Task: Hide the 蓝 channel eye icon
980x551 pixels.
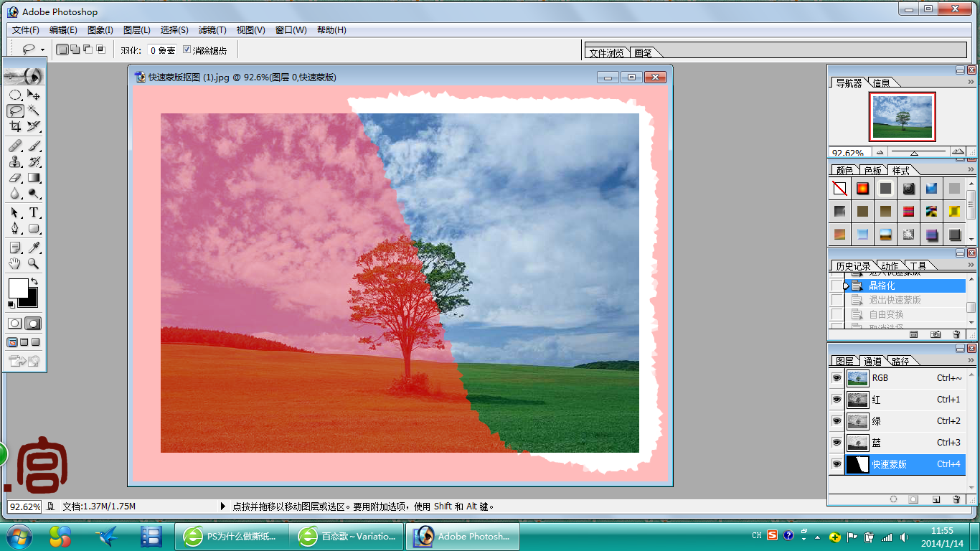Action: (x=837, y=443)
